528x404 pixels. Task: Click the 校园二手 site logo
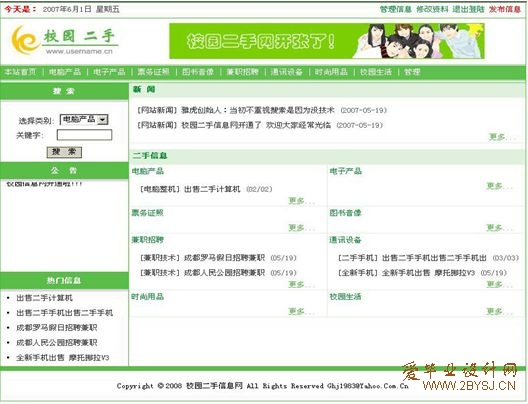[x=65, y=41]
